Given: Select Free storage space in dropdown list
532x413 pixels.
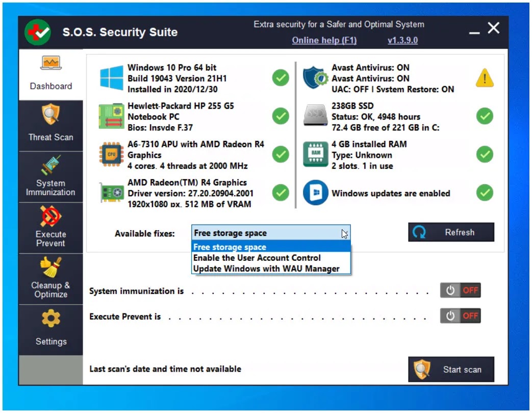Looking at the screenshot, I should pyautogui.click(x=271, y=247).
